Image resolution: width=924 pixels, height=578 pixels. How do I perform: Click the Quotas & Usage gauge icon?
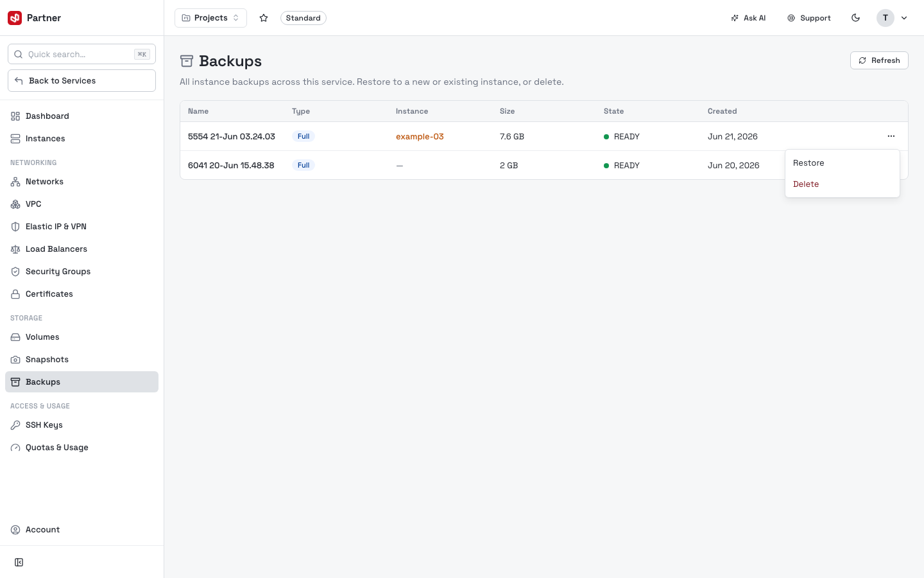tap(15, 448)
